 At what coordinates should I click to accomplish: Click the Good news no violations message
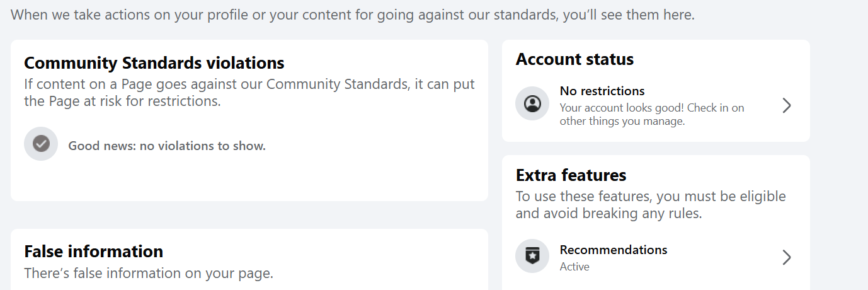click(x=167, y=146)
